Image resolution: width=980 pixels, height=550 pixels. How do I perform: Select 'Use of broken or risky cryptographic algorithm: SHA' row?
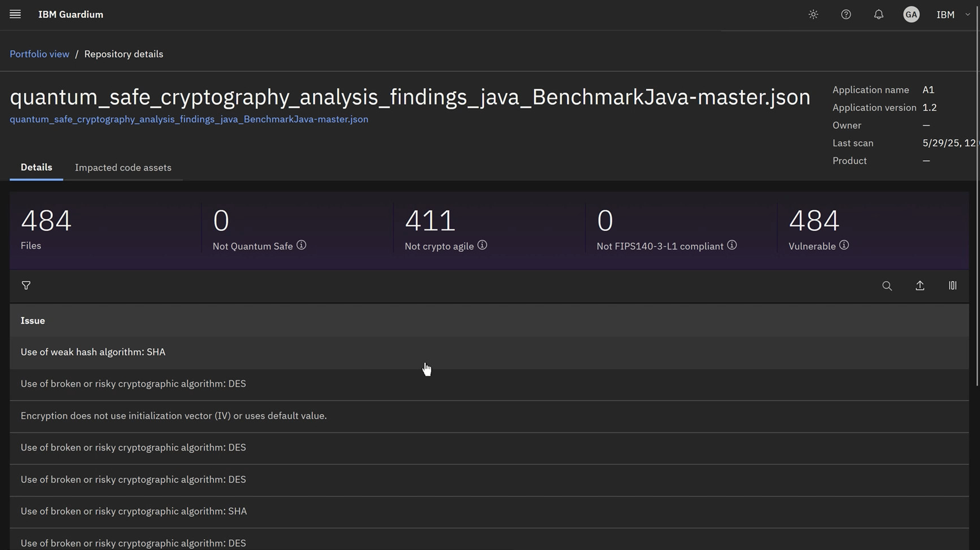(x=489, y=511)
